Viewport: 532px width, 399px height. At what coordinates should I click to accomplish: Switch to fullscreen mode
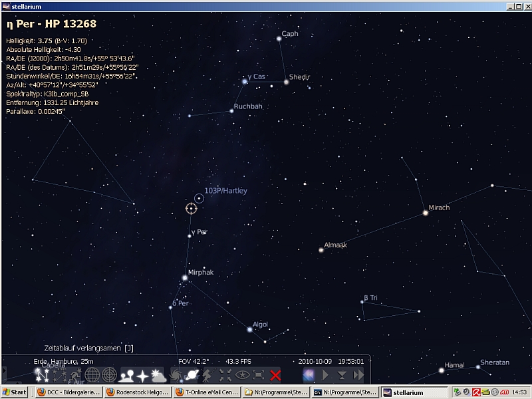[x=259, y=376]
